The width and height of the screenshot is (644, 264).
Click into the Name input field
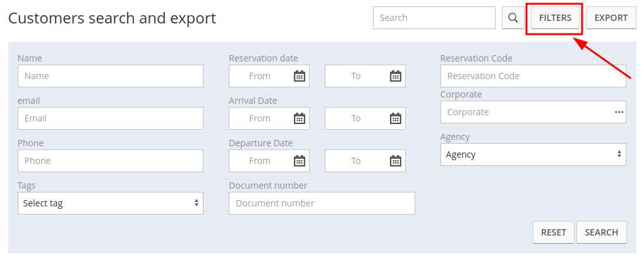pyautogui.click(x=110, y=76)
